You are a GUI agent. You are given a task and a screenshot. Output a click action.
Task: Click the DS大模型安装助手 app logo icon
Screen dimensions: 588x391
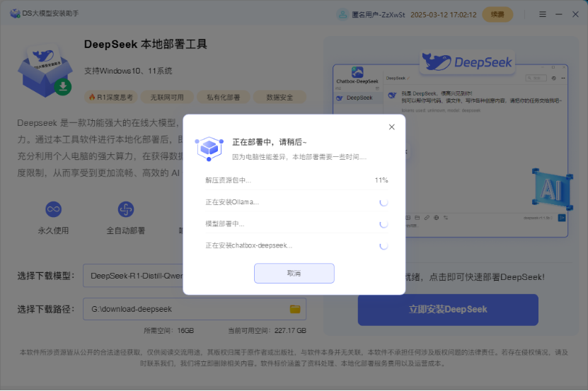click(x=15, y=13)
